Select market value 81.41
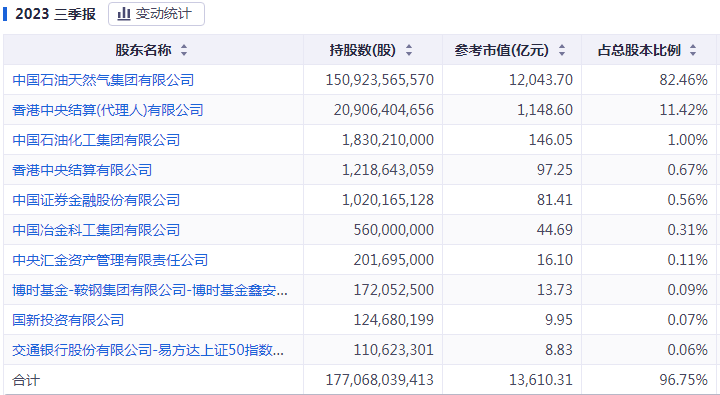Viewport: 720px width, 395px height. (555, 200)
